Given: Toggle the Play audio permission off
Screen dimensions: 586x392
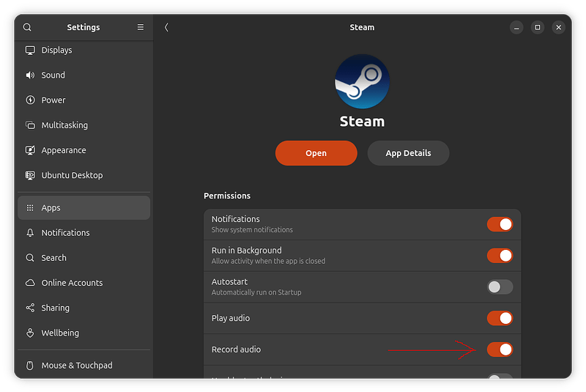Looking at the screenshot, I should (x=500, y=318).
